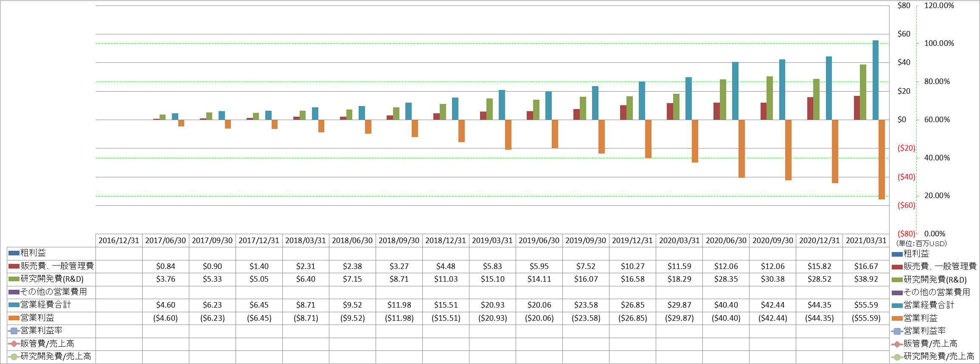Image resolution: width=980 pixels, height=364 pixels.
Task: Click the red 販売費、一般管理費 key in data table
Action: click(14, 266)
